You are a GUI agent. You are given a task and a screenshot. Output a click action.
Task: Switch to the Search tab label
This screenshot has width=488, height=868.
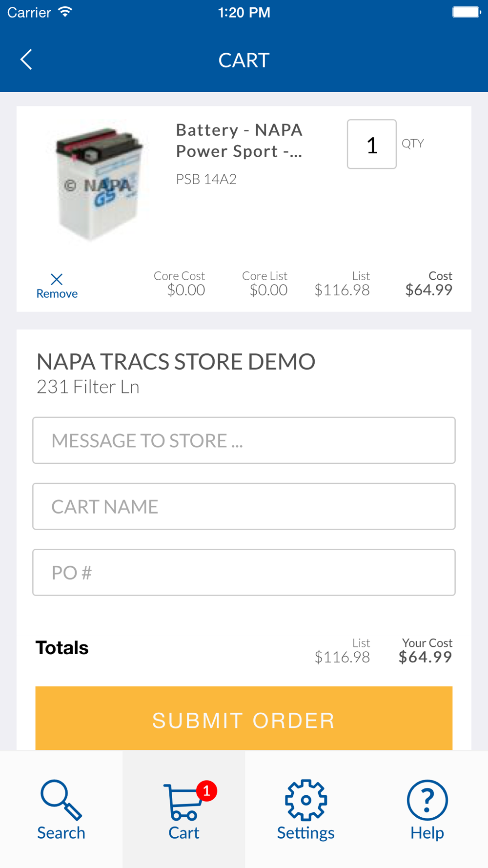61,832
